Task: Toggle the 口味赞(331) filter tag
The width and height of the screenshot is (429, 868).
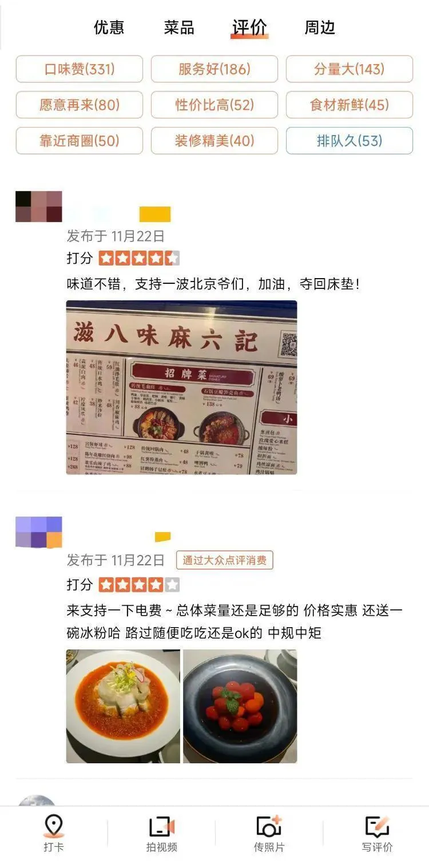Action: point(80,69)
